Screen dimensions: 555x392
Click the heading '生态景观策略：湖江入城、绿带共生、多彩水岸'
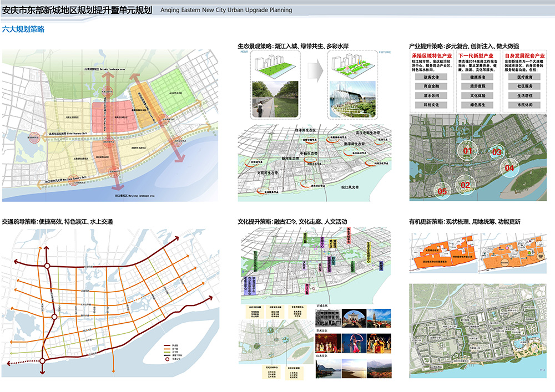(x=293, y=46)
